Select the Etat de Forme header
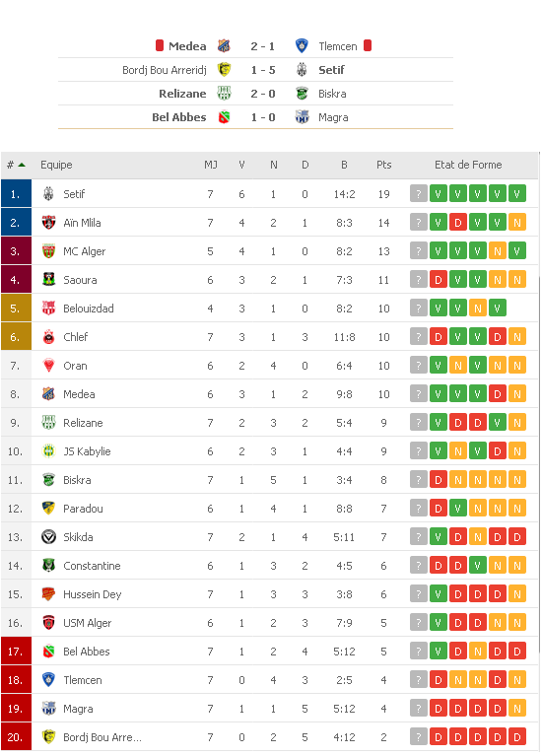 click(x=468, y=165)
